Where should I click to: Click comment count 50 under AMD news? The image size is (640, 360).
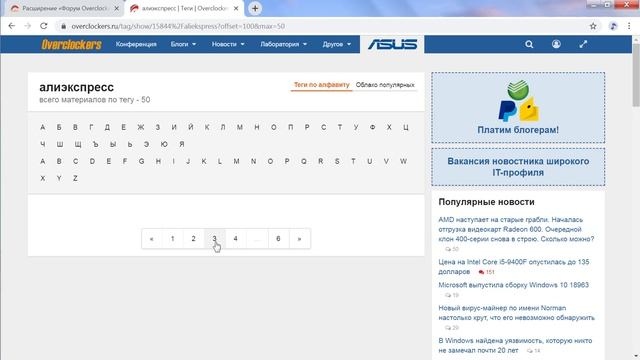click(x=452, y=249)
